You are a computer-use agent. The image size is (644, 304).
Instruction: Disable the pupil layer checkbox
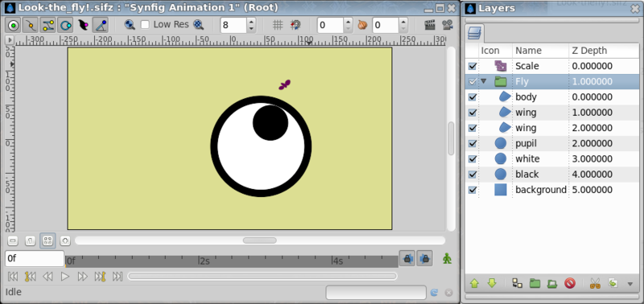coord(473,144)
